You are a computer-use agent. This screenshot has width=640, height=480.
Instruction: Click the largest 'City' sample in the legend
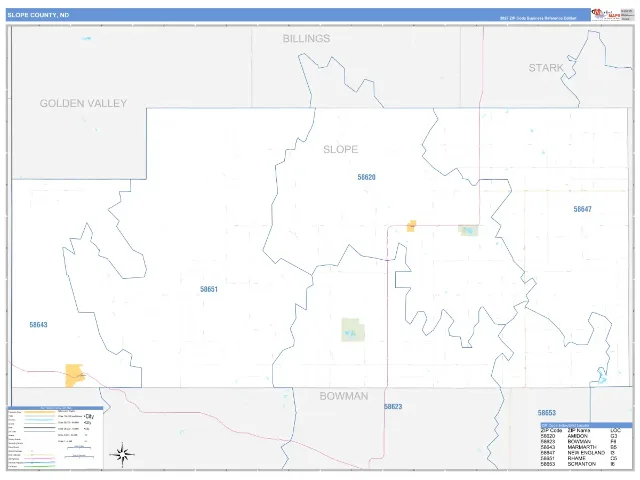(x=89, y=416)
